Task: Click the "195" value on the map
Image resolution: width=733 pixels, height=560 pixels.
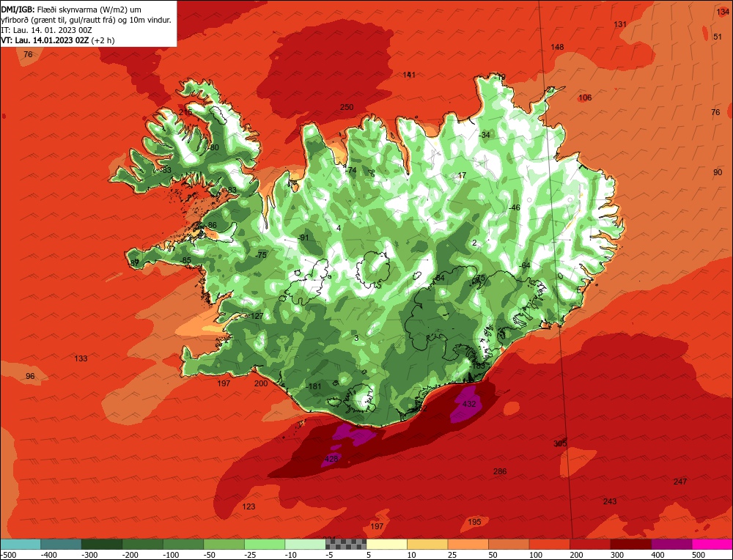Action: point(474,522)
